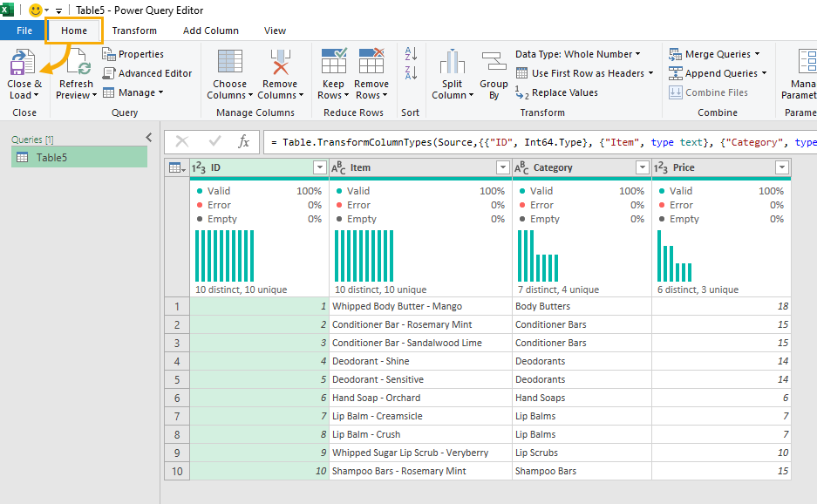This screenshot has width=817, height=504.
Task: Click the Remove Columns icon
Action: pyautogui.click(x=280, y=62)
